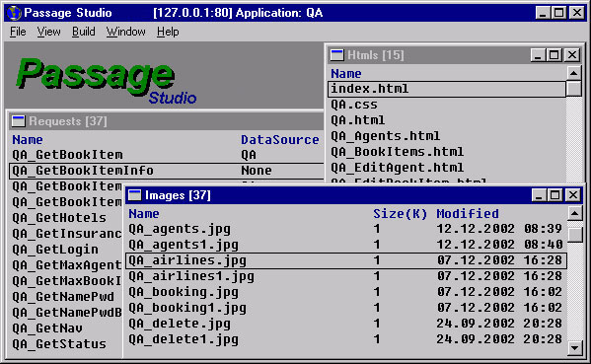Click the Images window scrollbar thumb
The height and width of the screenshot is (364, 591).
click(575, 235)
